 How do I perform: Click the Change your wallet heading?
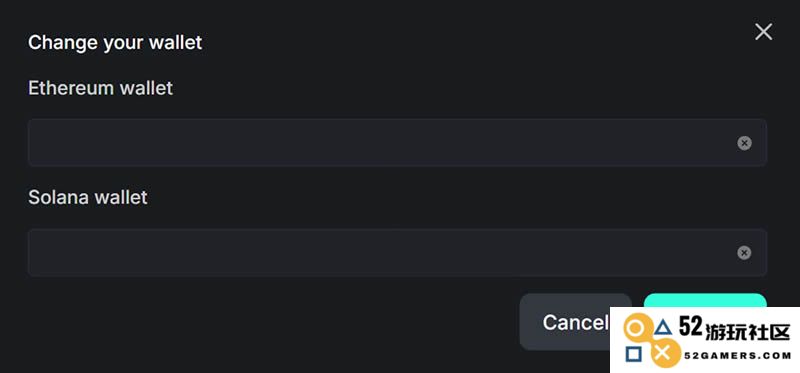[115, 42]
